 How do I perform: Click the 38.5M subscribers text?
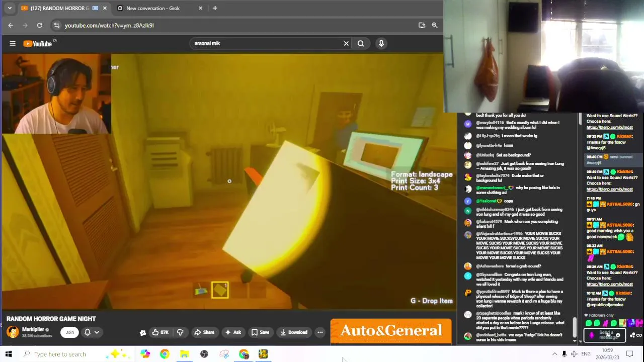(37, 336)
